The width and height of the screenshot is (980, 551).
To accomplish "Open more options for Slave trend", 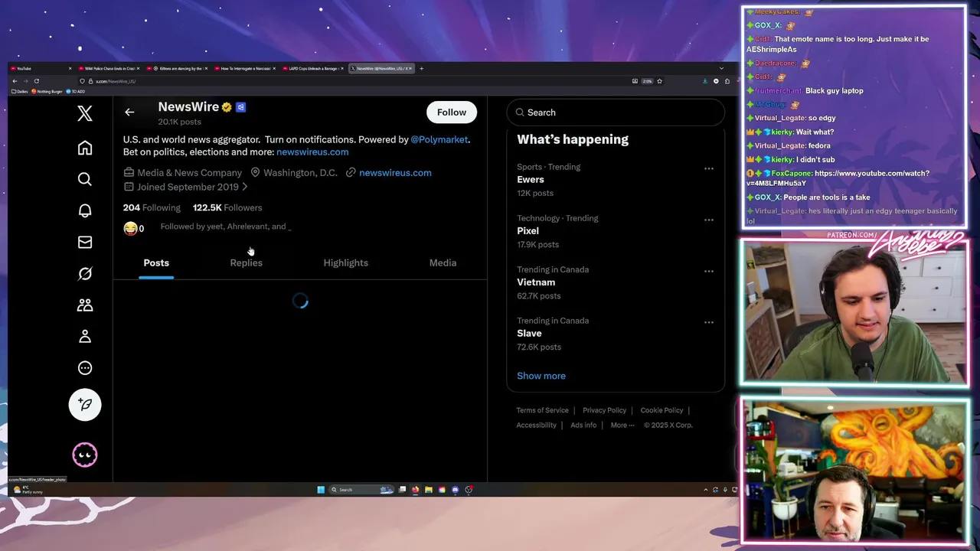I will 709,322.
